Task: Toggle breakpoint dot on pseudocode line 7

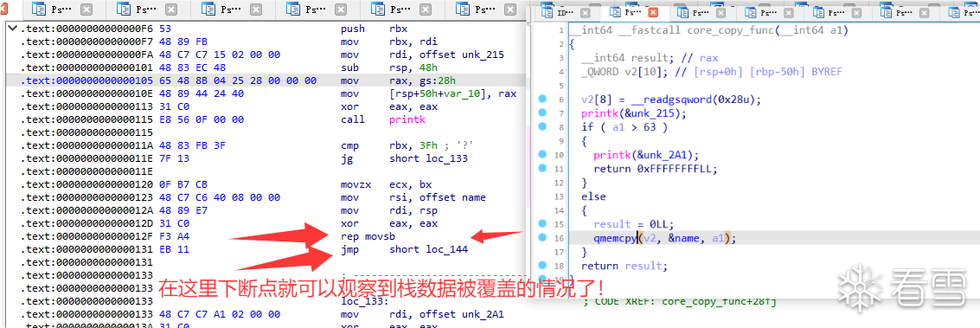Action: click(x=542, y=113)
